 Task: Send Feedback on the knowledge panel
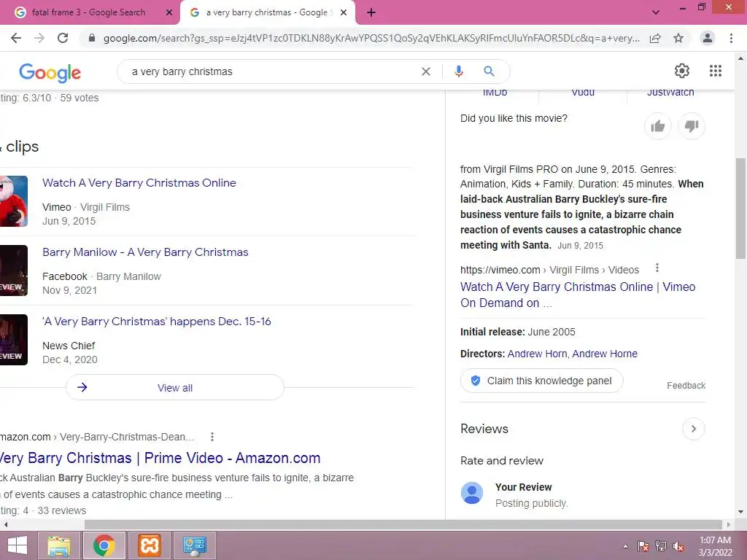pos(686,386)
